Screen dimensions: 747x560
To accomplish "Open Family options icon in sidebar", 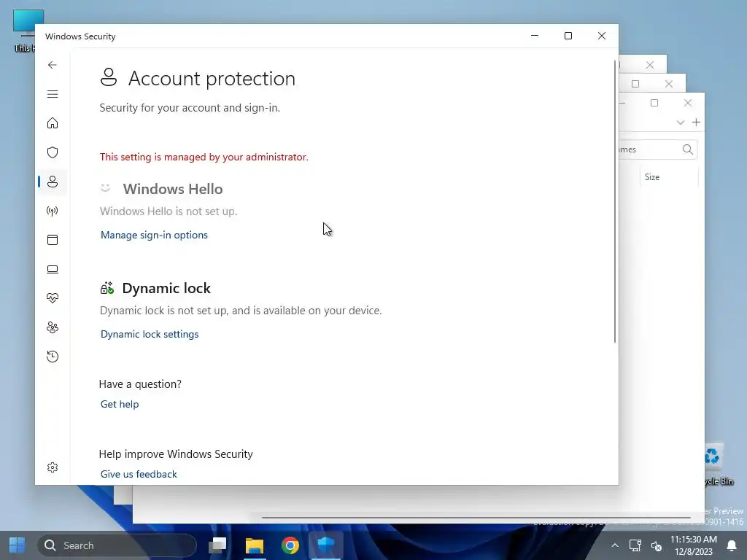I will coord(53,327).
